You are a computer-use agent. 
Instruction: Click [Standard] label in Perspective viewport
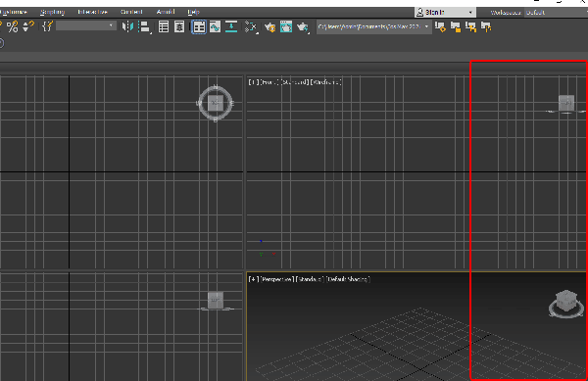(x=310, y=279)
